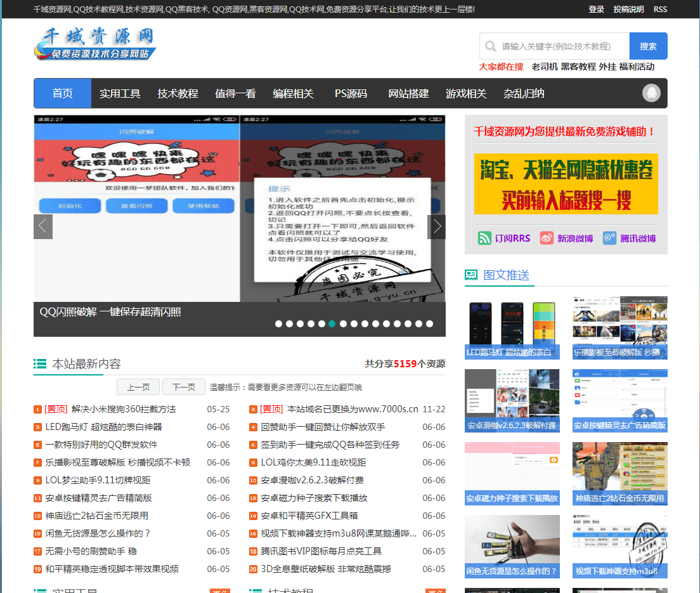Click the 外挂 hot search keyword
Screen dimensions: 700x593
[607, 67]
